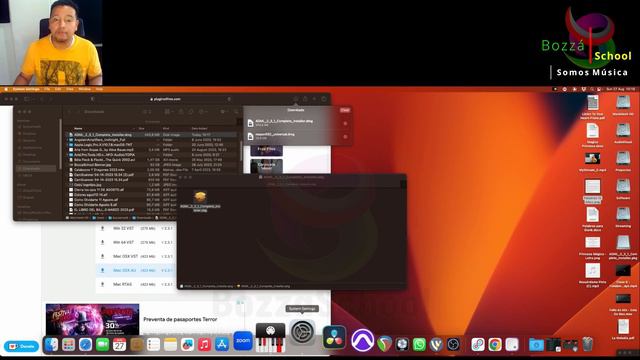Open the festival ad banner thumbnail
The height and width of the screenshot is (360, 640).
coord(92,320)
